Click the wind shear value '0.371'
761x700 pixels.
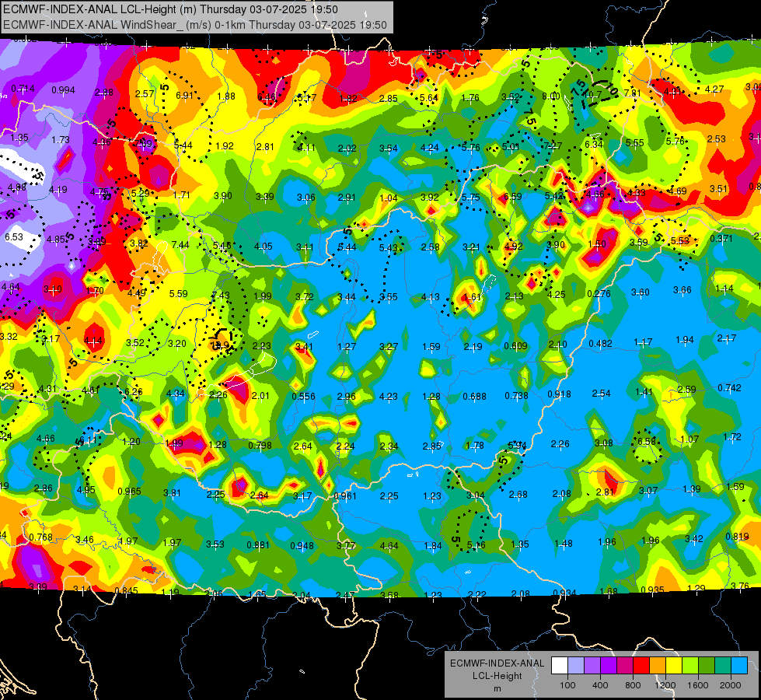[721, 239]
